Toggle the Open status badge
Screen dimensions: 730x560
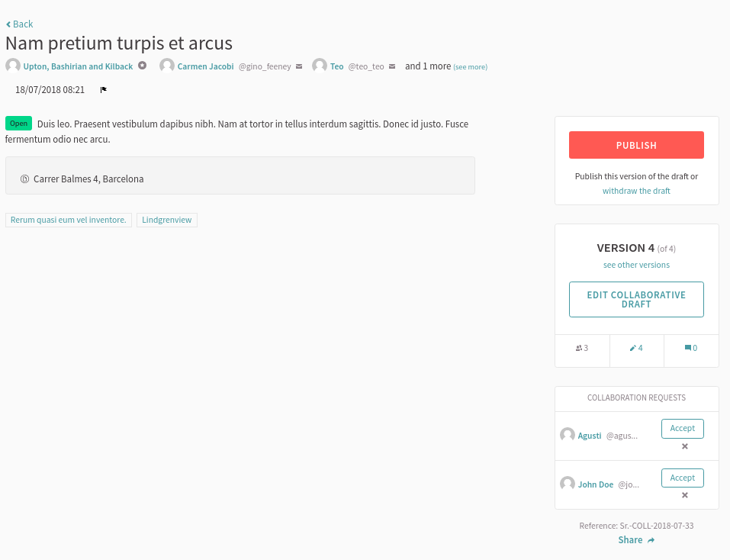[x=18, y=123]
